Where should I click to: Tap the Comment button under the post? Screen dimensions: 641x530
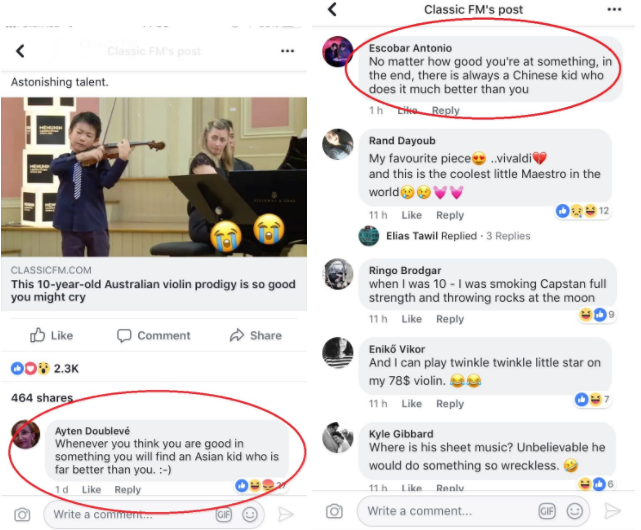(153, 335)
